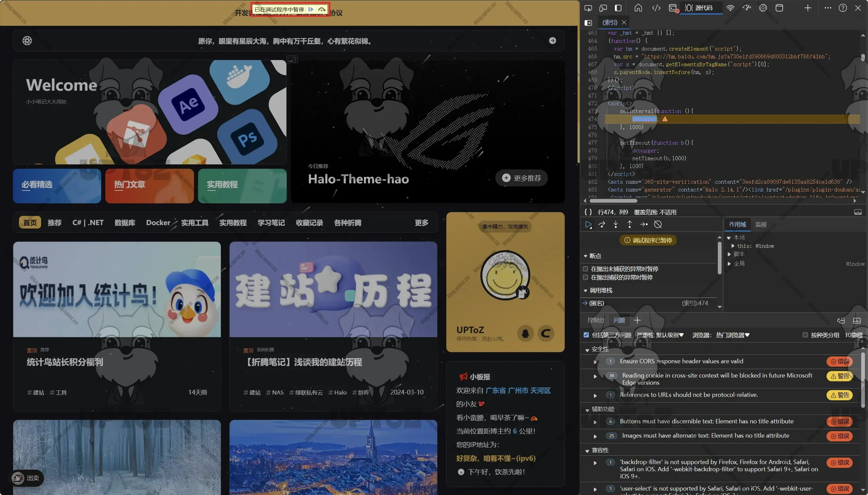
Task: Open the DevTools Welcome home icon
Action: click(x=638, y=8)
